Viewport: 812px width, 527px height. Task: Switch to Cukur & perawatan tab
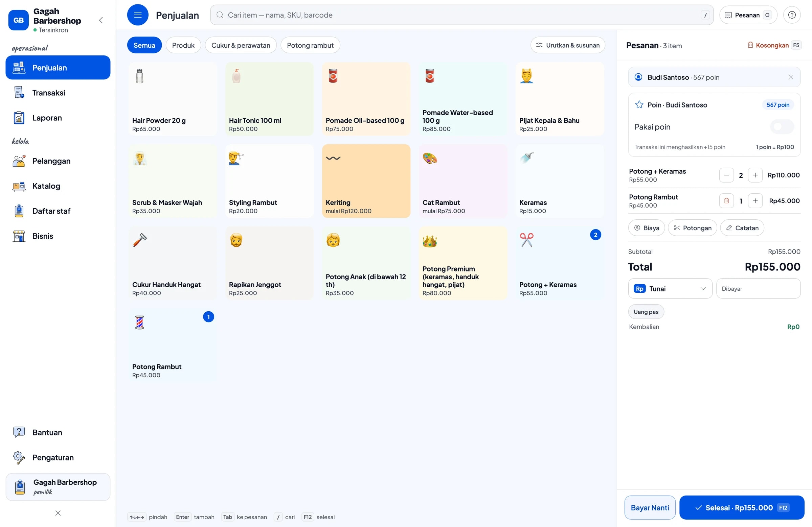point(241,45)
